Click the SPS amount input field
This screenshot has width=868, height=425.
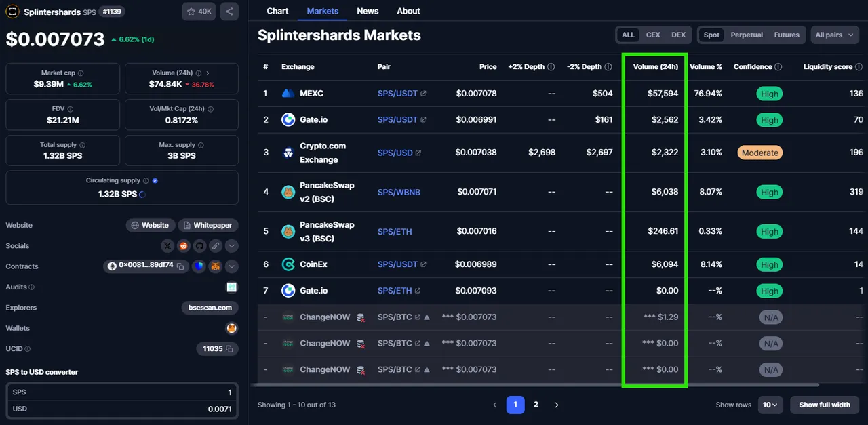tap(122, 392)
